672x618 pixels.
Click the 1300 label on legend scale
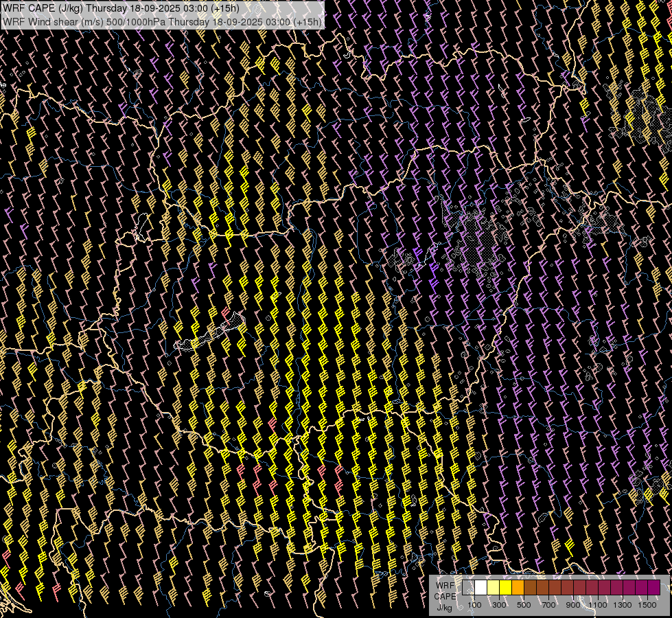623,605
